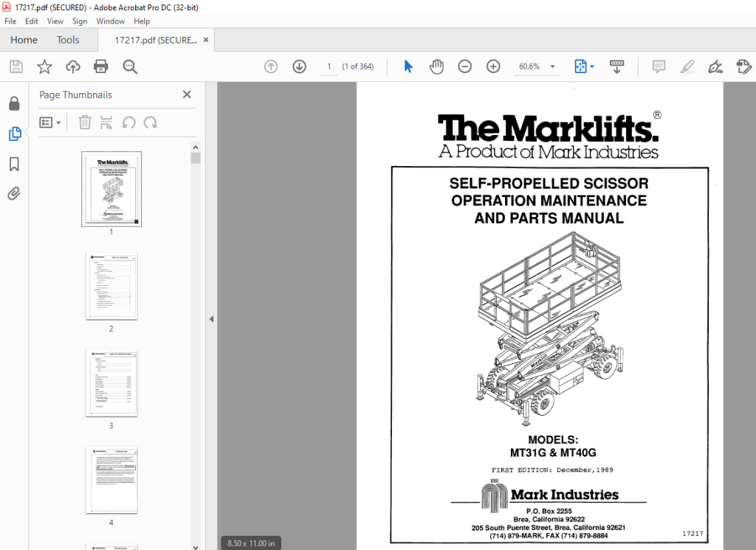The height and width of the screenshot is (550, 756).
Task: Add a comment with speech bubble icon
Action: [x=659, y=66]
